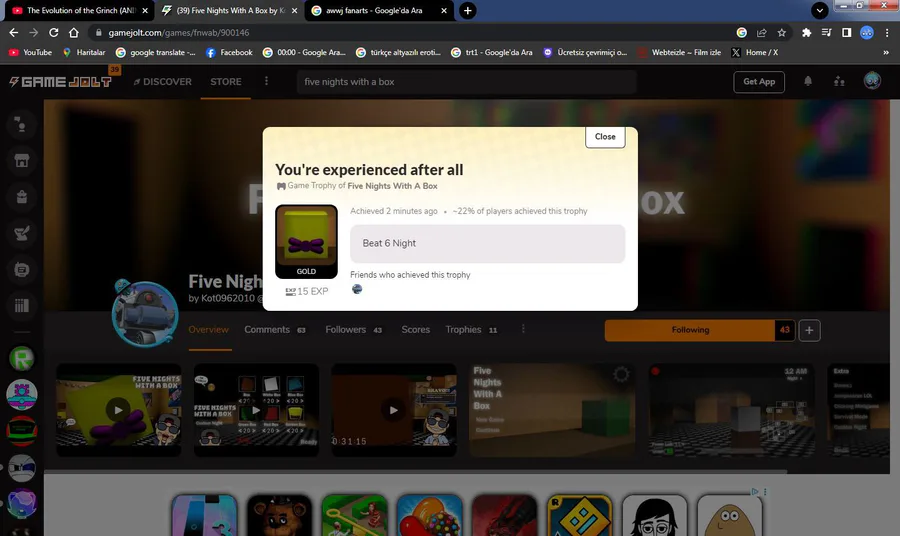Viewport: 900px width, 536px height.
Task: Open Chrome's three-dot menu
Action: click(887, 33)
